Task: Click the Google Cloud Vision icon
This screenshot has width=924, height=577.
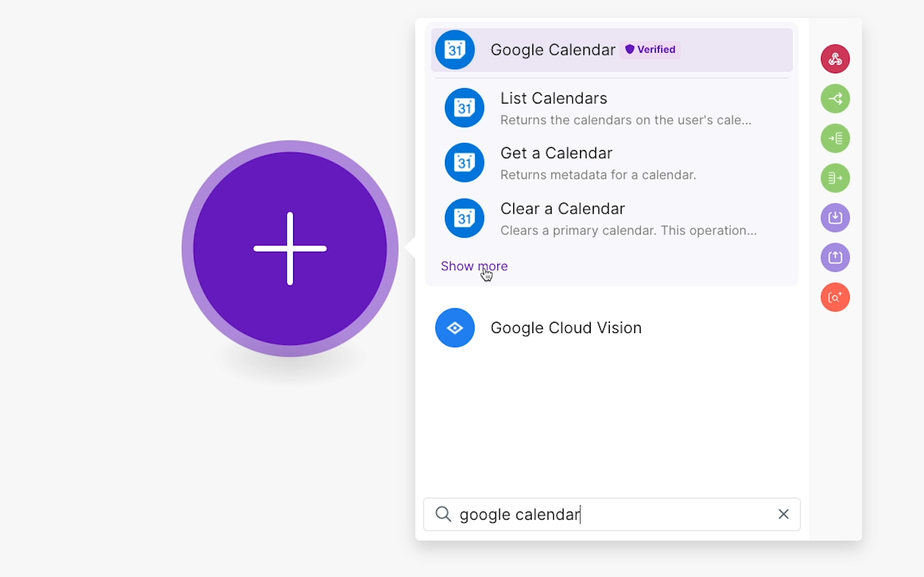Action: click(x=455, y=328)
